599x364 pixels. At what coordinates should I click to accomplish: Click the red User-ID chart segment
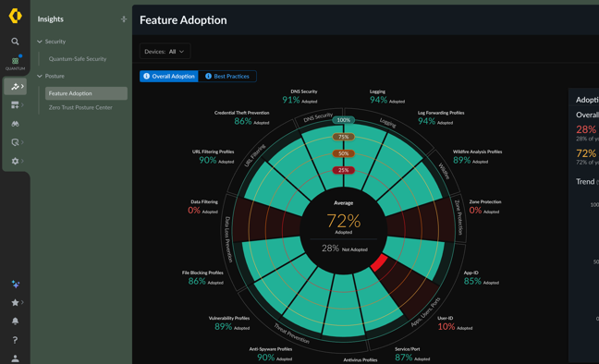point(379,263)
